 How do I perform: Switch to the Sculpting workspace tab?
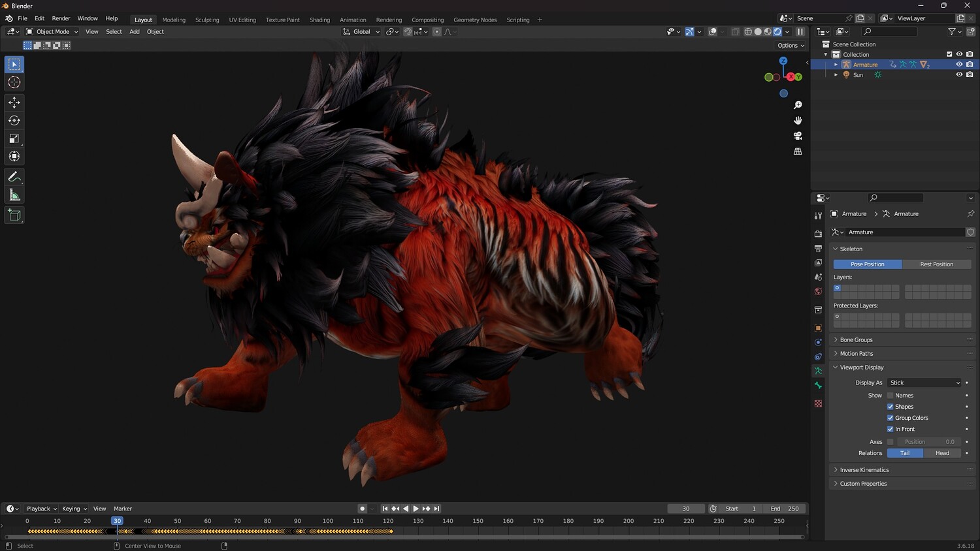207,20
